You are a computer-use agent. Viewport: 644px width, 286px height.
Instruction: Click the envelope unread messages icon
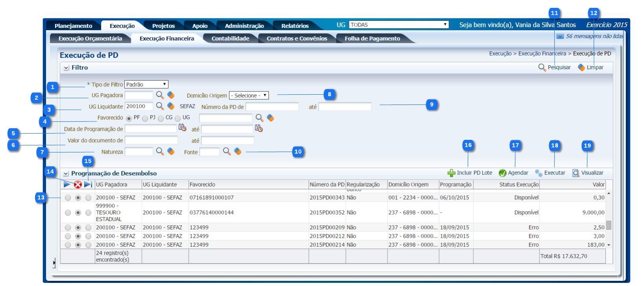560,36
